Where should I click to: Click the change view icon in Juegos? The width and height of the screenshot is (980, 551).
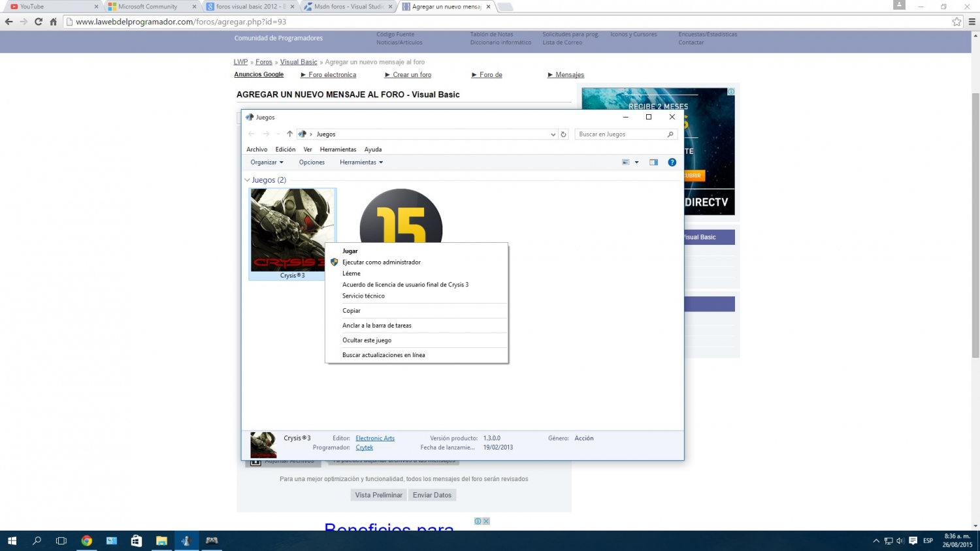tap(626, 163)
